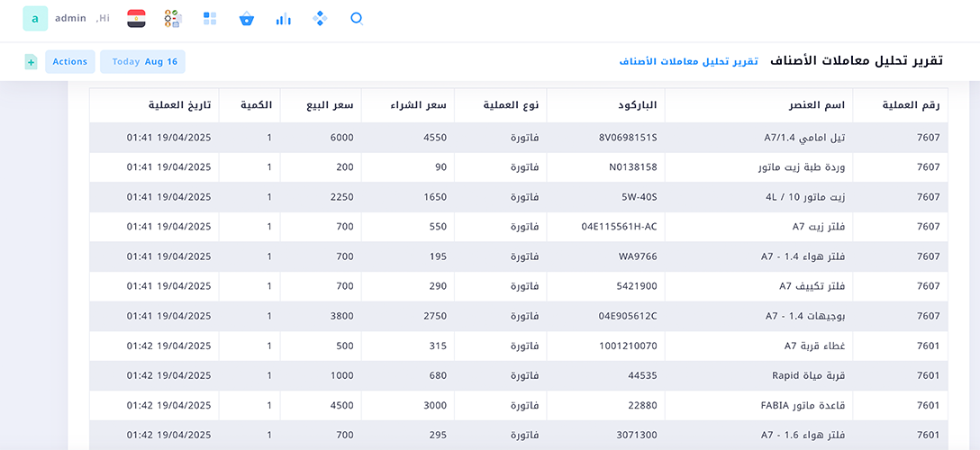The image size is (980, 450).
Task: Open the colorful tasks checklist icon
Action: [x=173, y=18]
